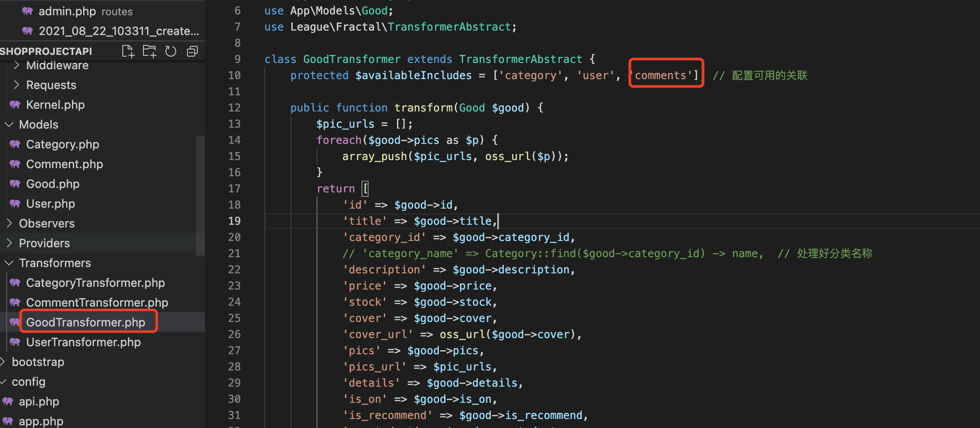Click the PHP icon beside UserTransformer.php
The height and width of the screenshot is (428, 980).
[x=15, y=342]
